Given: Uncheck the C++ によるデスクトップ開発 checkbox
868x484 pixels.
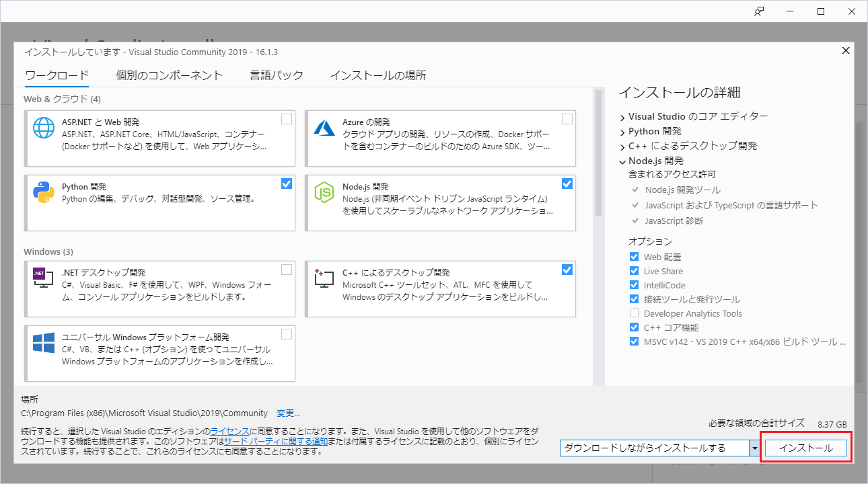Looking at the screenshot, I should pyautogui.click(x=567, y=270).
